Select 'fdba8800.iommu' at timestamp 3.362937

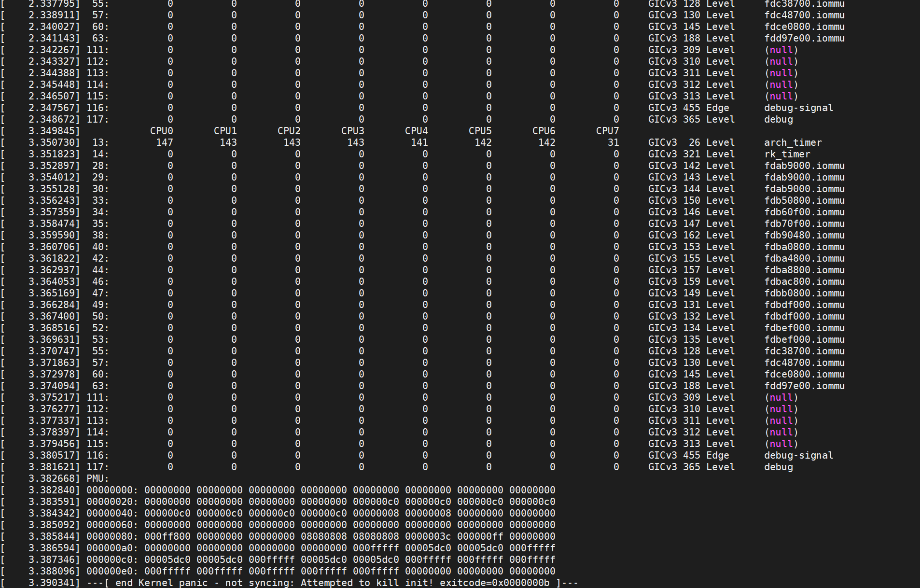(804, 270)
